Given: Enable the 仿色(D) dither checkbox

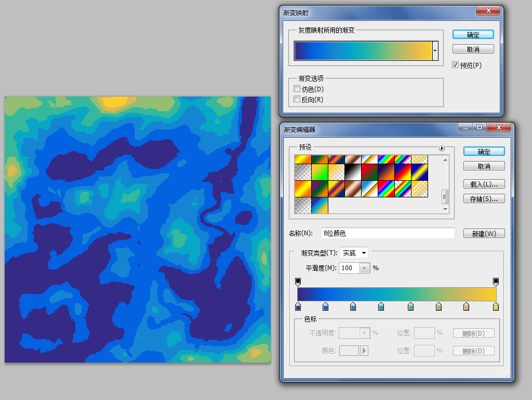Looking at the screenshot, I should click(297, 89).
